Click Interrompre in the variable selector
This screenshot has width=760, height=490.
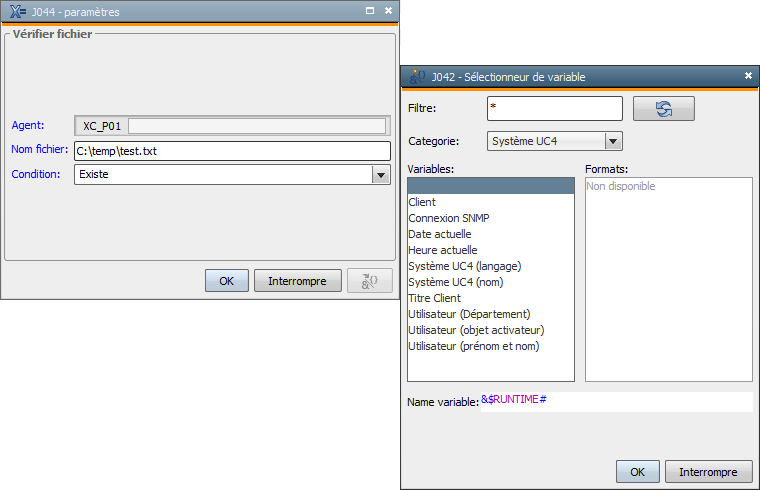tap(714, 472)
